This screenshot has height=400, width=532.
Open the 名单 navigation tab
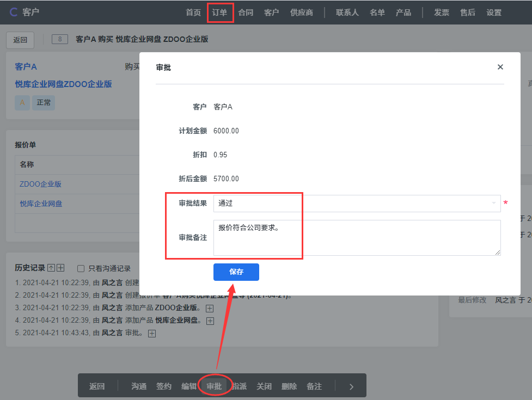point(377,13)
